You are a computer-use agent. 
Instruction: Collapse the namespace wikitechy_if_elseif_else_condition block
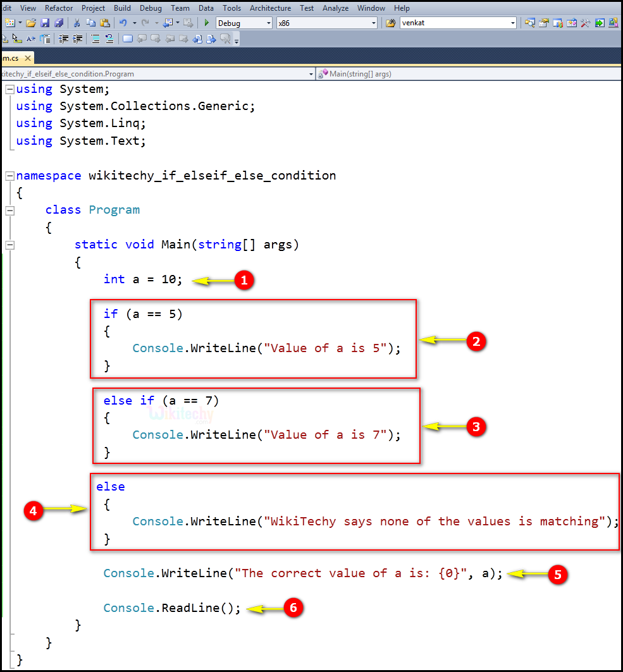tap(9, 176)
